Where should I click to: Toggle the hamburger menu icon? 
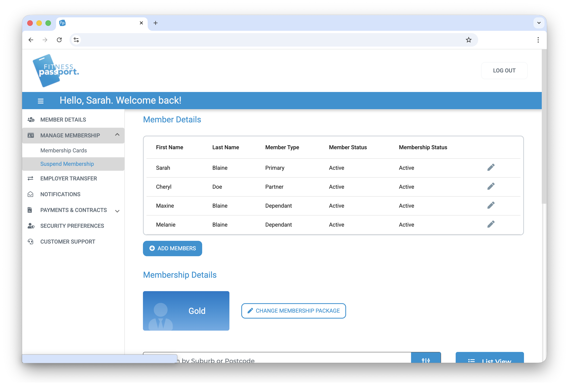pos(40,101)
